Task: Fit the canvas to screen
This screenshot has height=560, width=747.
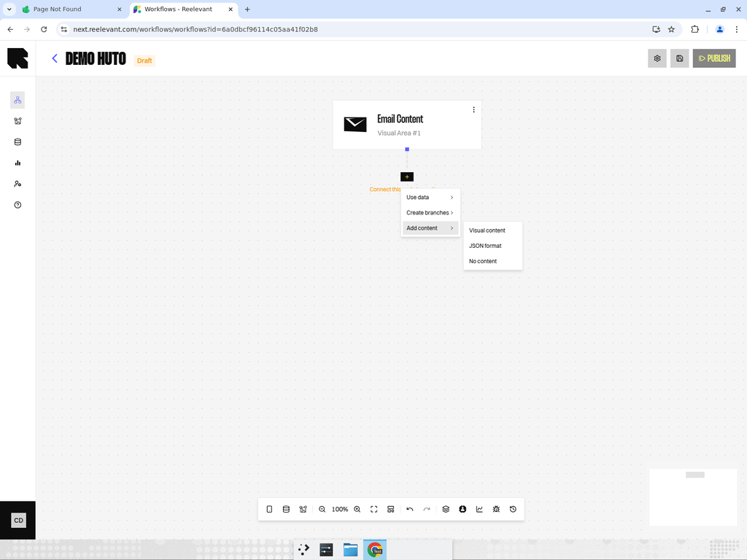Action: click(x=374, y=509)
